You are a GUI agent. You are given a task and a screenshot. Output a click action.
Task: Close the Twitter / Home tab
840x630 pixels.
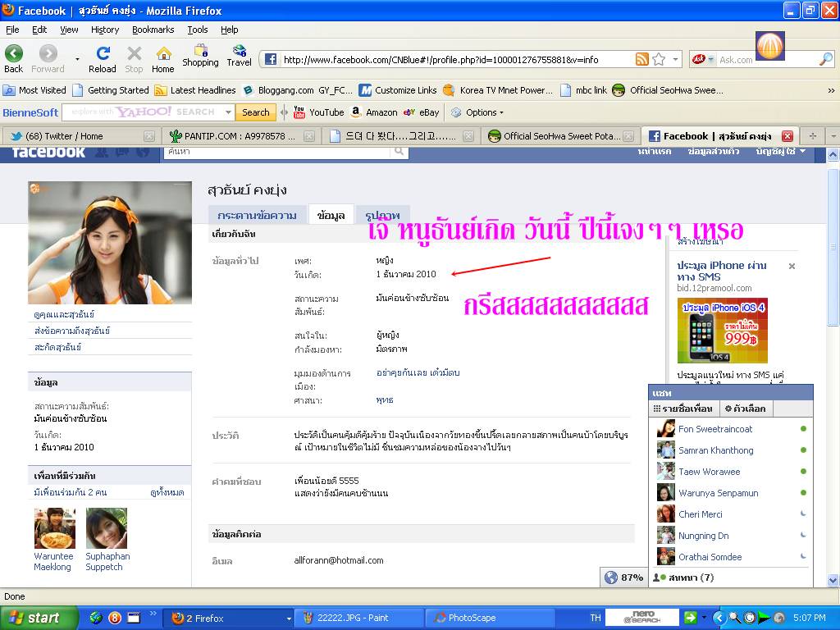click(x=149, y=136)
